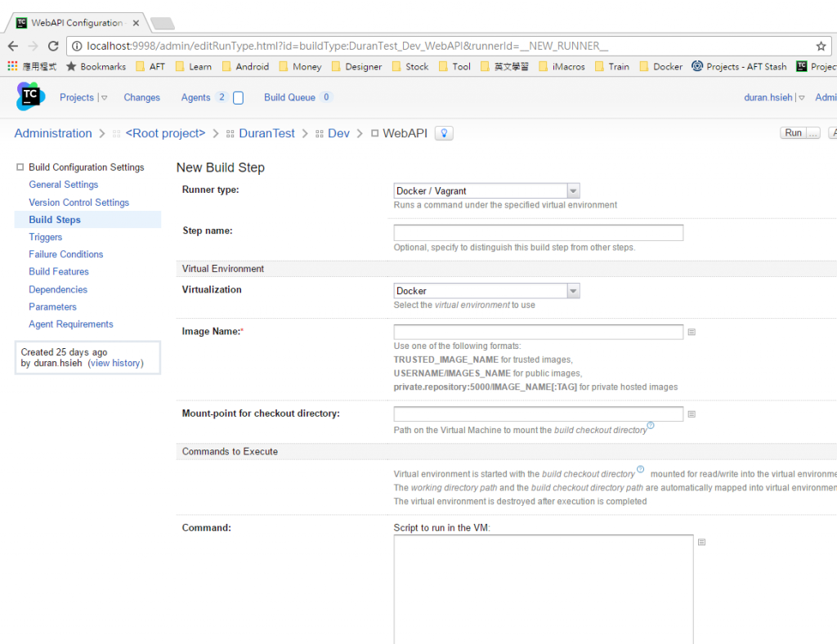Go back using browser back arrow
The width and height of the screenshot is (837, 644).
click(x=13, y=46)
